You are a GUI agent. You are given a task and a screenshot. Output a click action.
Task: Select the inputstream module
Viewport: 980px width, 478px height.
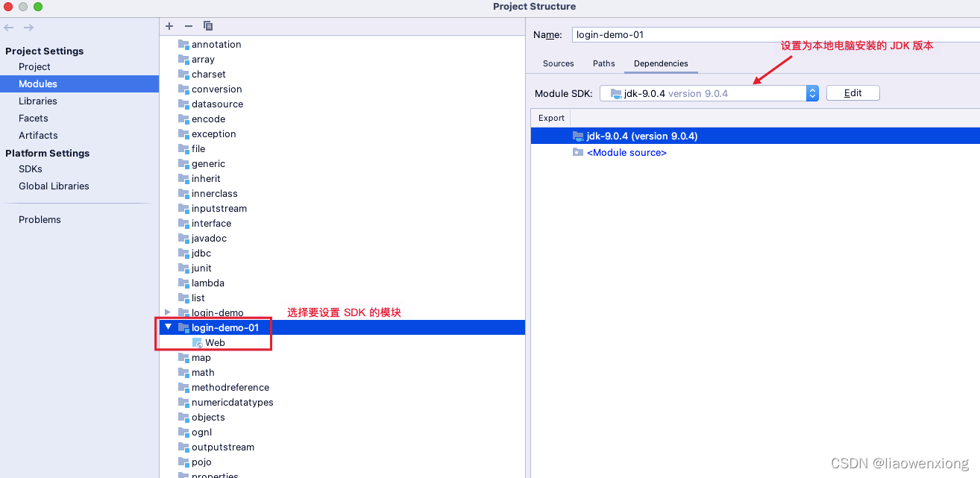(219, 209)
